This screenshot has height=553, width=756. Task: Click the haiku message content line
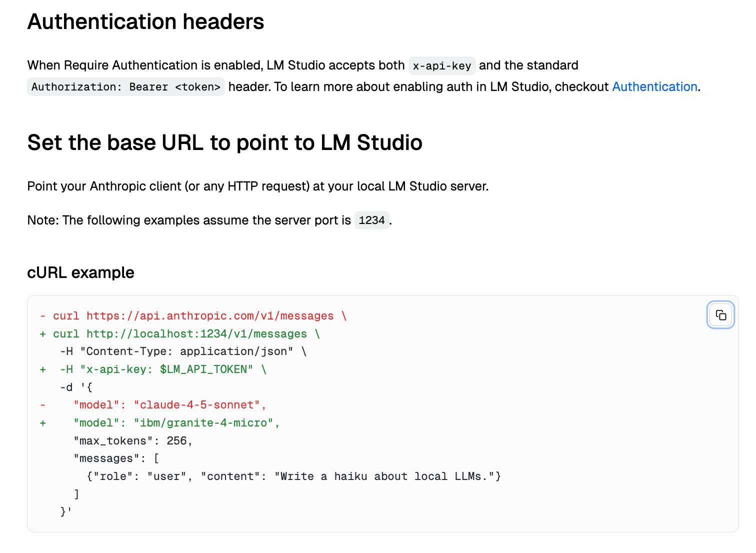294,476
